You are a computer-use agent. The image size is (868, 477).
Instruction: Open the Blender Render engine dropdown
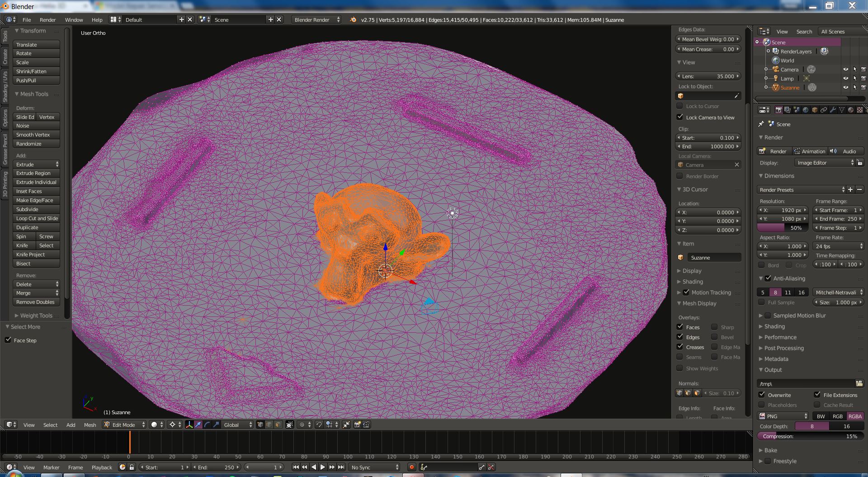[316, 19]
